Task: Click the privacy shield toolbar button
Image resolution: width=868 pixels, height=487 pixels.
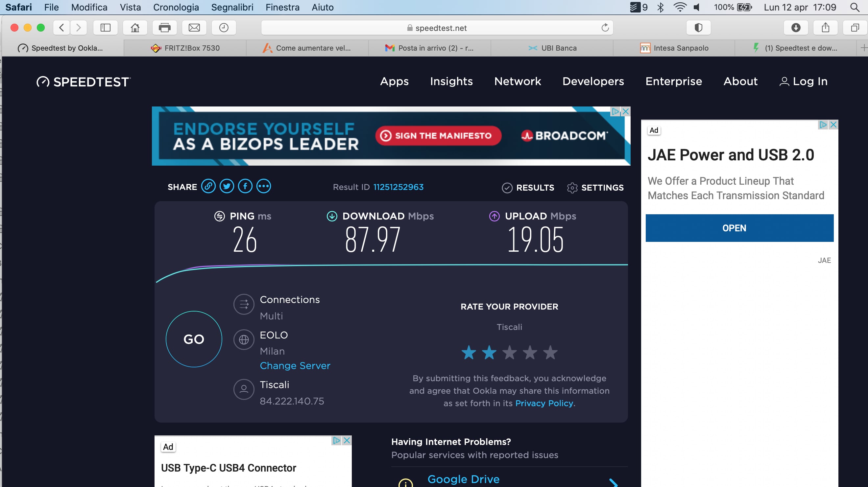Action: click(699, 28)
